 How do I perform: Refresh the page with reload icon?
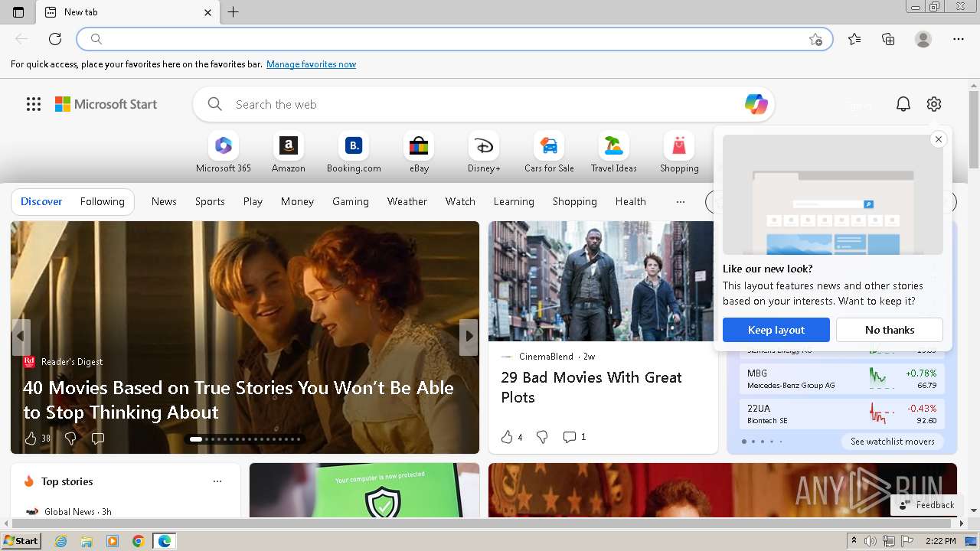[x=55, y=39]
